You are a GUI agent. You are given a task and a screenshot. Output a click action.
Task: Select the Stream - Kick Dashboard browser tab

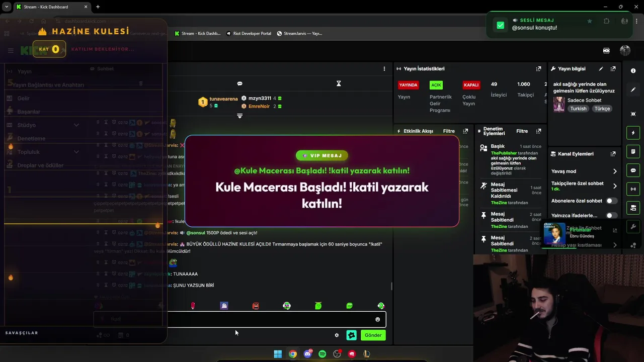[51, 7]
